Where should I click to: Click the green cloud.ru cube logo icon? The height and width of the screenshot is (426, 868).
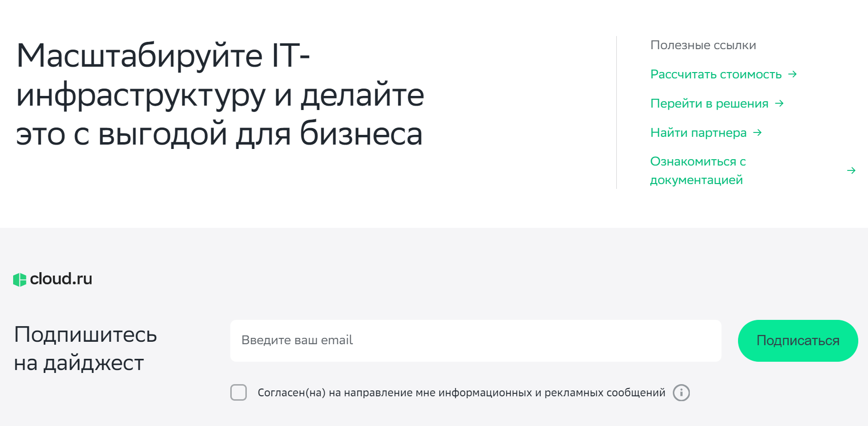pyautogui.click(x=19, y=279)
